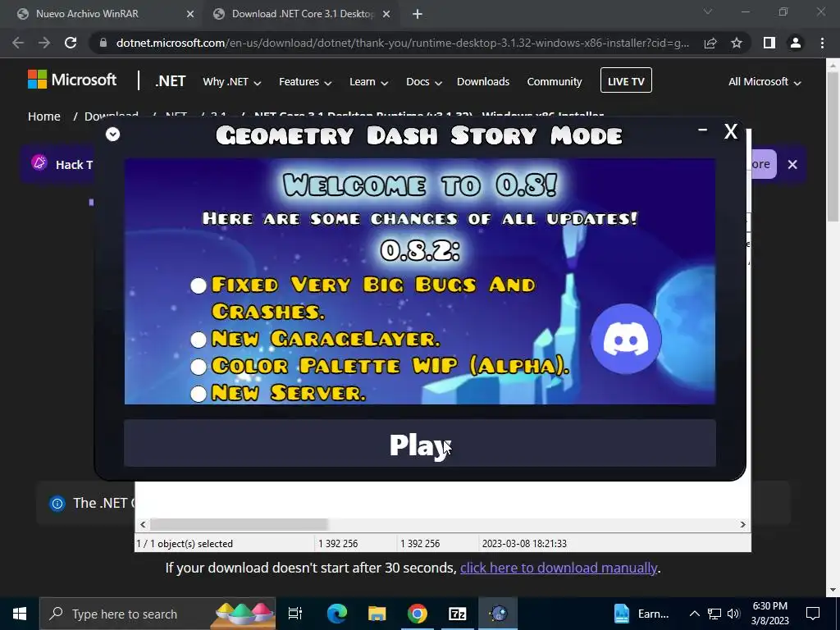840x630 pixels.
Task: Reload the current page
Action: [x=71, y=43]
